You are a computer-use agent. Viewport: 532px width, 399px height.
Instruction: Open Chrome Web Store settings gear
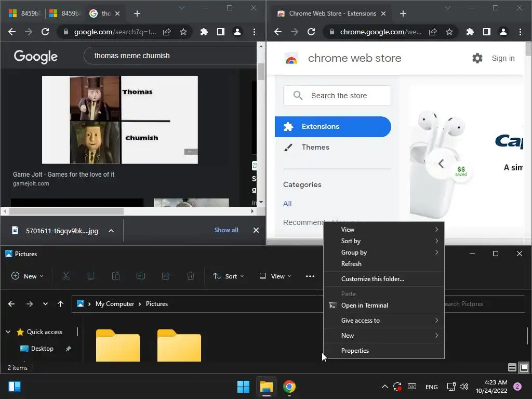click(x=477, y=58)
